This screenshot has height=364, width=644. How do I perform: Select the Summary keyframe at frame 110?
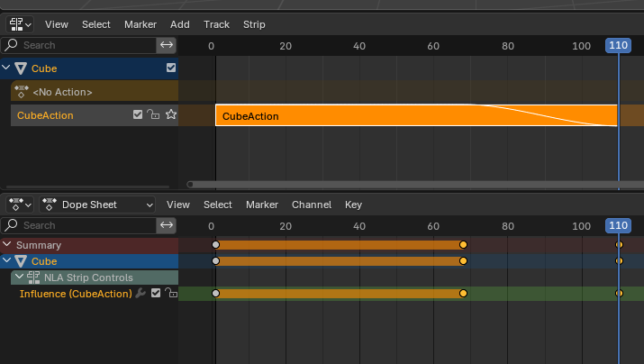tap(619, 245)
